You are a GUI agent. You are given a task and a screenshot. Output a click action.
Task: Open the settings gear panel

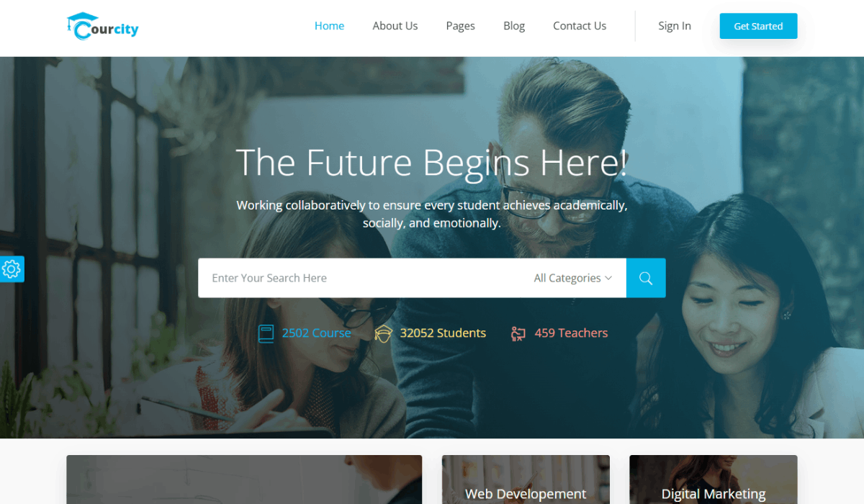(12, 269)
